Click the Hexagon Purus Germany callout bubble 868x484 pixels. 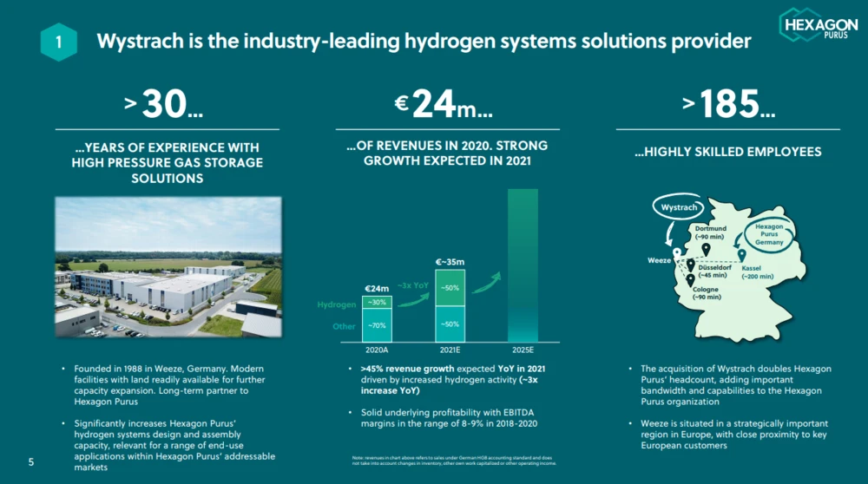pyautogui.click(x=769, y=234)
